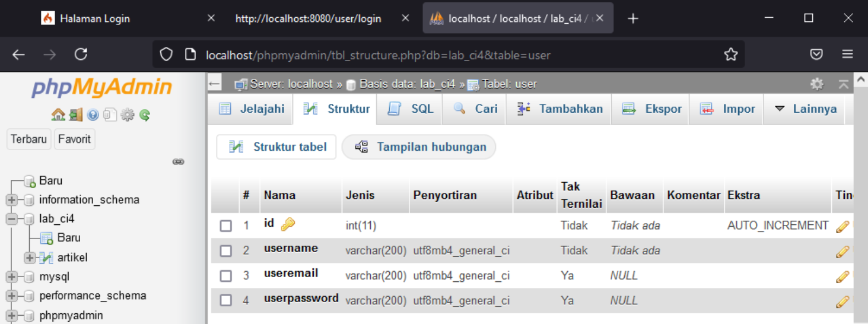Open the Cari search tab

[x=474, y=109]
